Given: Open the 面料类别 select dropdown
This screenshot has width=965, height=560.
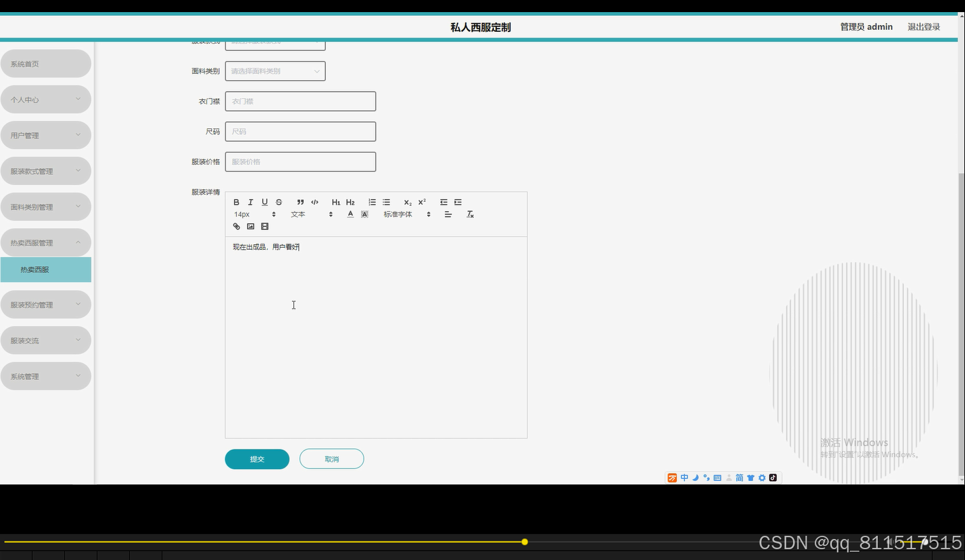Looking at the screenshot, I should tap(275, 71).
